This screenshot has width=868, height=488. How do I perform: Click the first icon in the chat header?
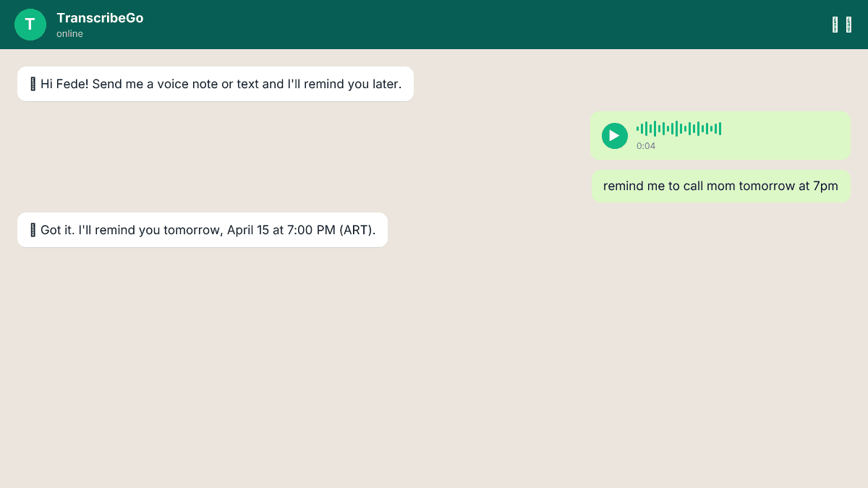click(x=835, y=24)
